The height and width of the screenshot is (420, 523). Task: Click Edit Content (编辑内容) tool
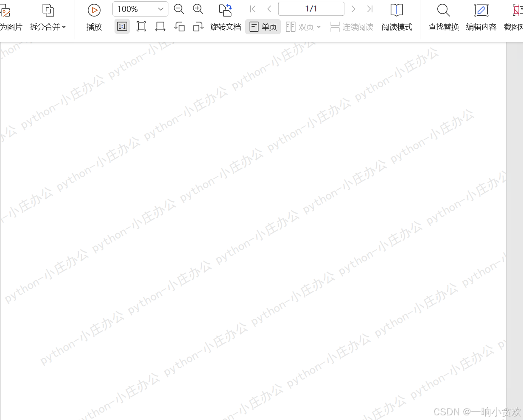(481, 18)
